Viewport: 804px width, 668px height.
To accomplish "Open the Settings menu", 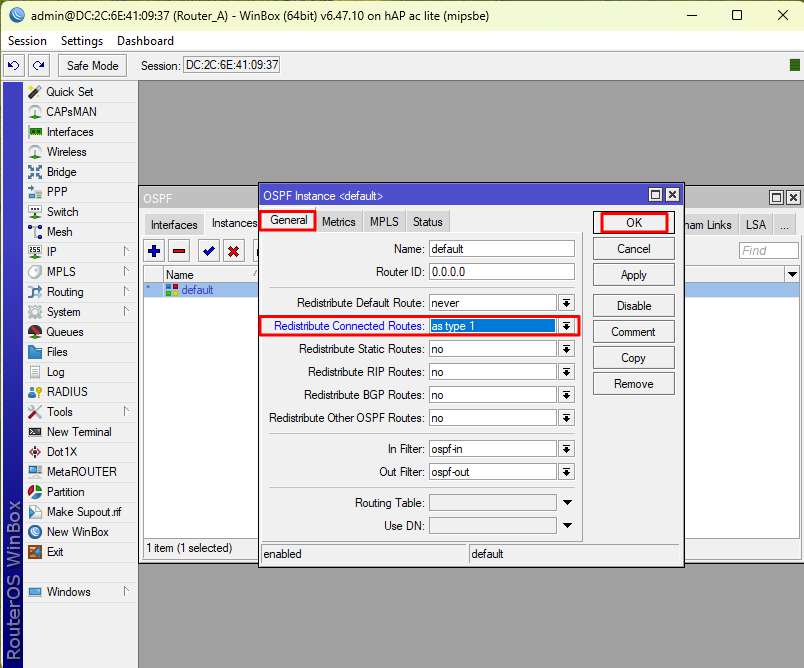I will [x=82, y=41].
